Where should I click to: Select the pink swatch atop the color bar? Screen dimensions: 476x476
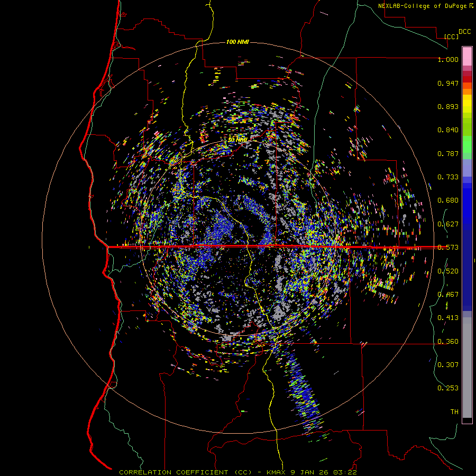pyautogui.click(x=467, y=56)
